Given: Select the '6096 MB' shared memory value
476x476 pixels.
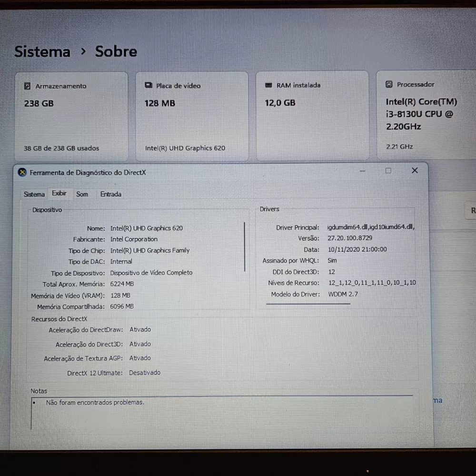Looking at the screenshot, I should point(122,307).
